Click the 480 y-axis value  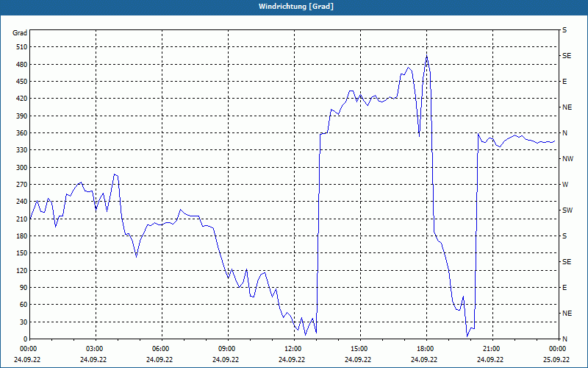click(22, 65)
